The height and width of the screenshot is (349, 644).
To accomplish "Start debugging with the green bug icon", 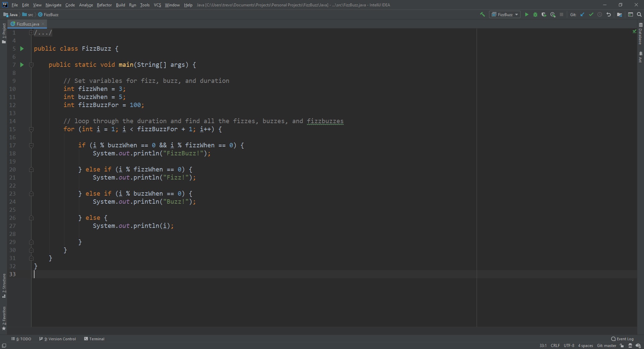I will tap(535, 14).
